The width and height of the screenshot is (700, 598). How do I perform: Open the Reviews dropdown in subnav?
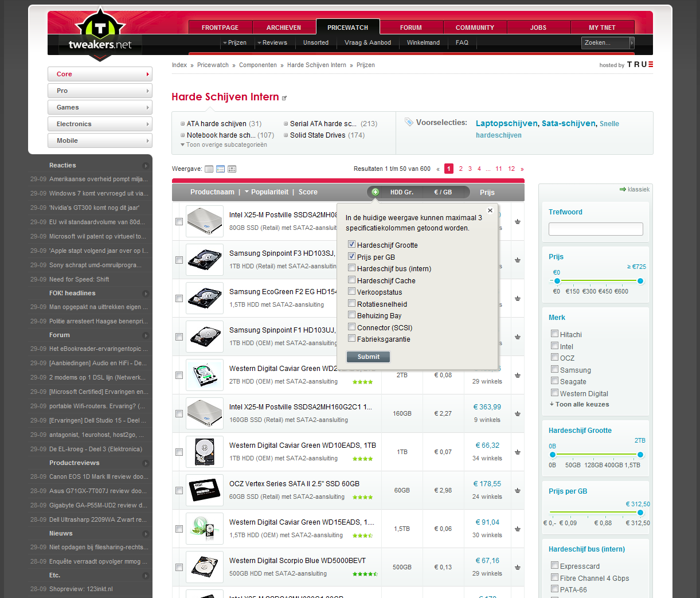272,42
